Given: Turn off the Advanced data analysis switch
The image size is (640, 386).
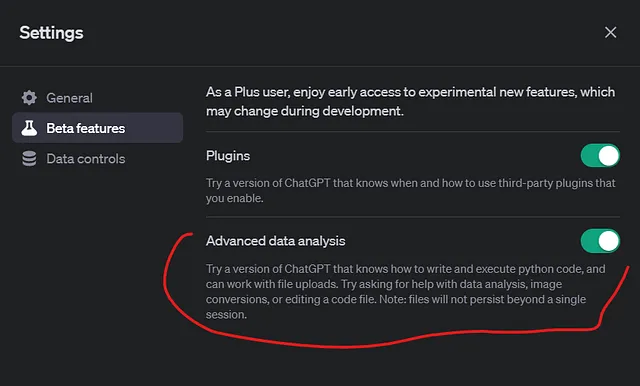Looking at the screenshot, I should 600,241.
